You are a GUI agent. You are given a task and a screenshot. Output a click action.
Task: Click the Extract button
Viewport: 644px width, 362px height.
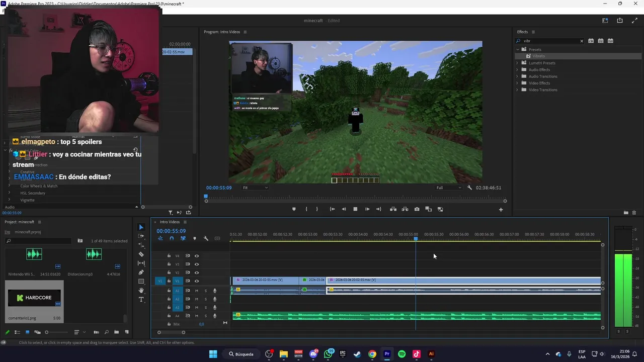click(405, 209)
